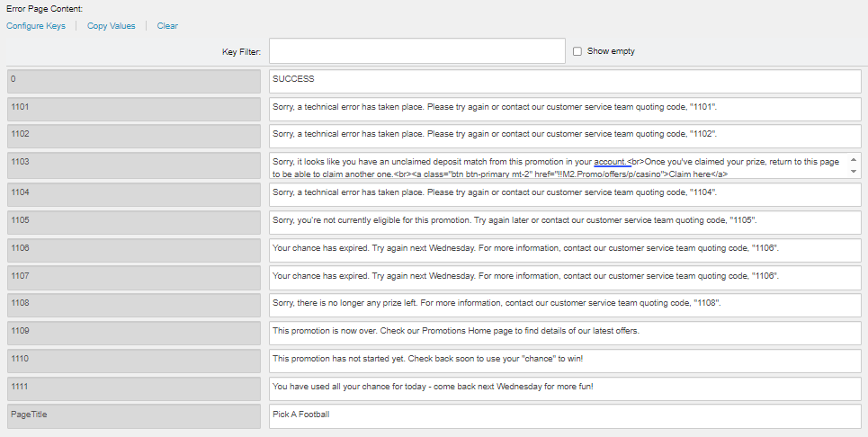
Task: Select the 1105 key field
Action: pyautogui.click(x=134, y=222)
